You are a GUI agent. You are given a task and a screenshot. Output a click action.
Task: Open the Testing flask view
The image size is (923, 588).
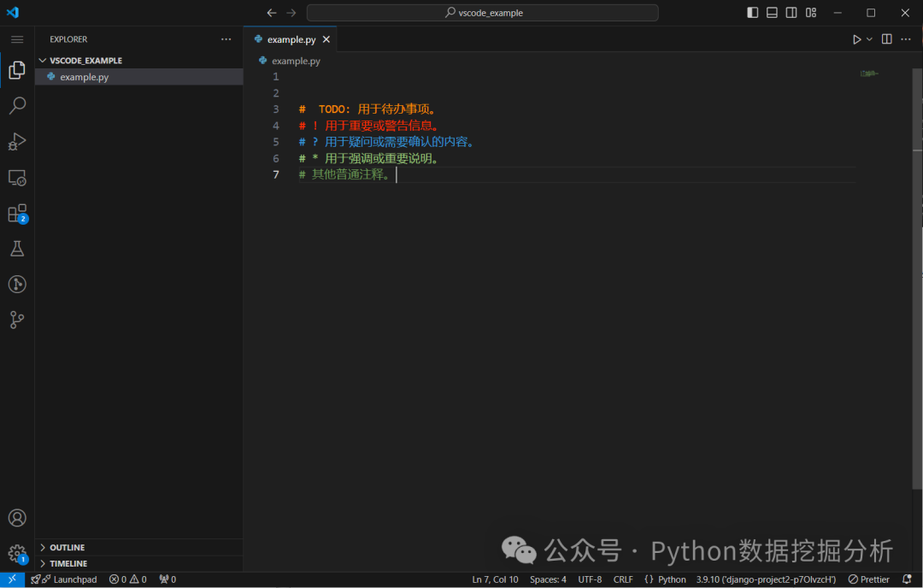click(x=17, y=249)
